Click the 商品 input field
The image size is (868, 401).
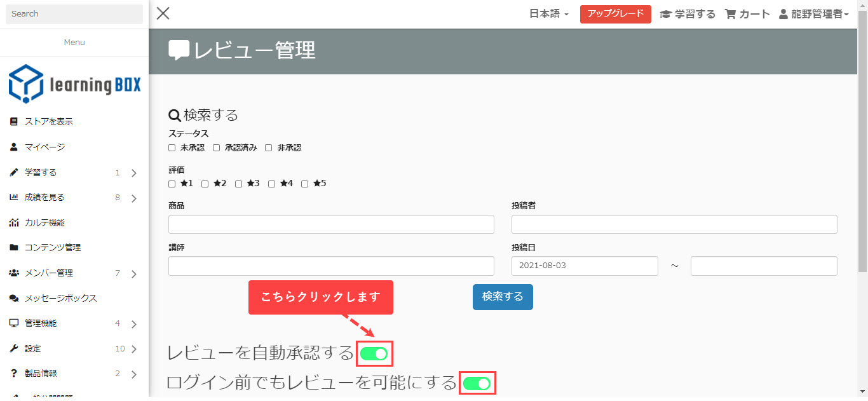pyautogui.click(x=331, y=224)
